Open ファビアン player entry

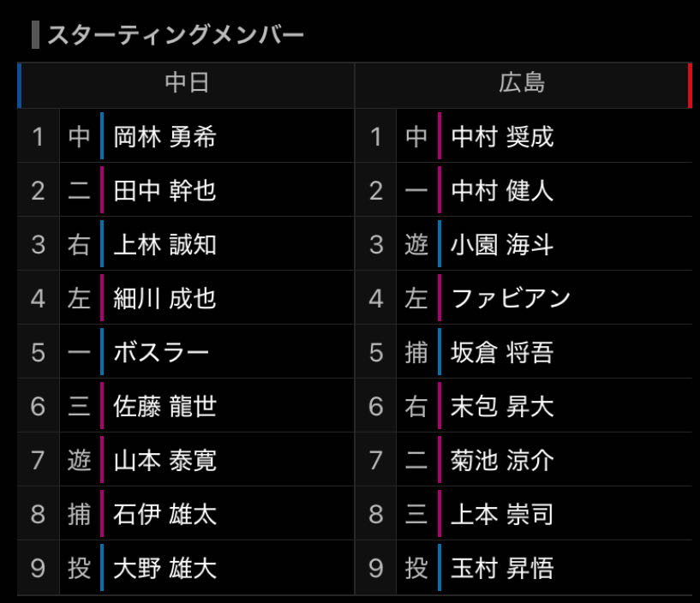tap(511, 298)
